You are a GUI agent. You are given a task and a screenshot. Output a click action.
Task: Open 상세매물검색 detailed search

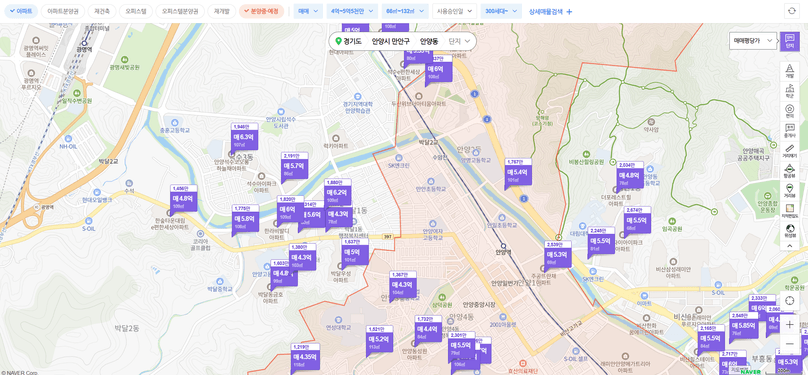click(x=550, y=11)
